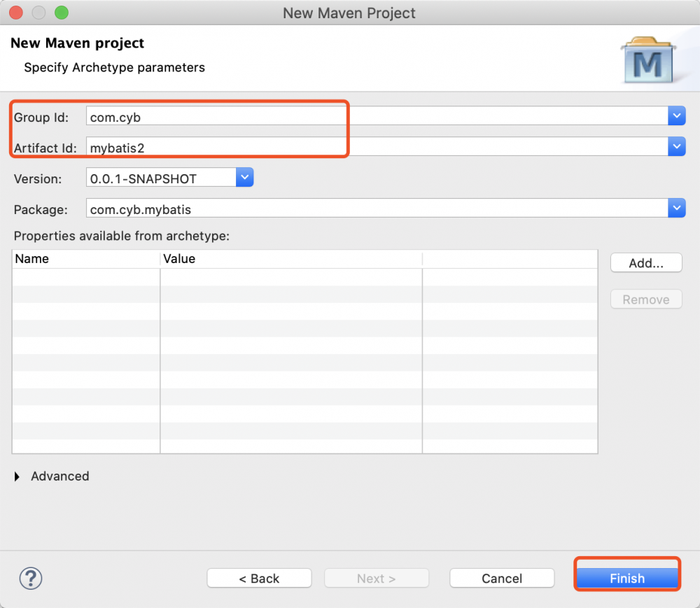
Task: Click the Remove property button
Action: point(646,299)
